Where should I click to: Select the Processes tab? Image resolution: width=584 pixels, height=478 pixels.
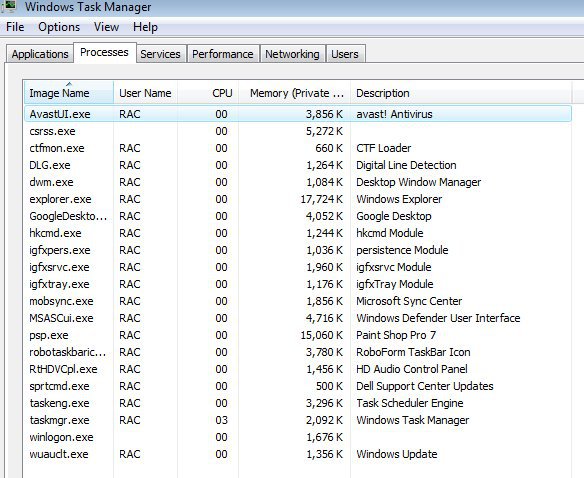(105, 53)
